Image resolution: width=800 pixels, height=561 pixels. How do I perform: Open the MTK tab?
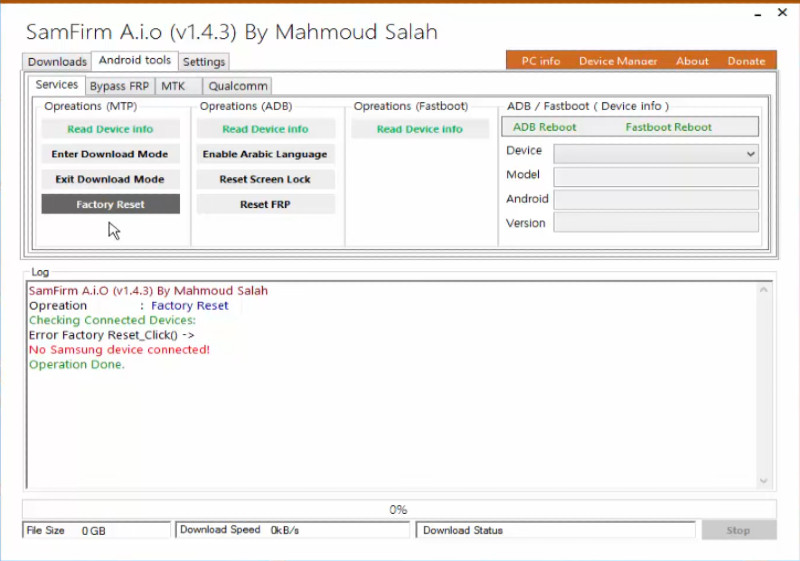tap(174, 86)
